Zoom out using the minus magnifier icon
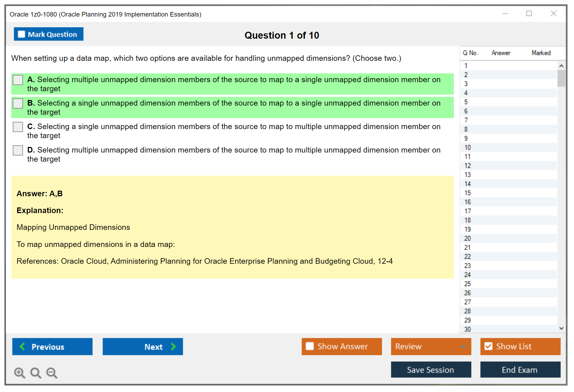Viewport: 574px width, 392px height. [x=52, y=373]
